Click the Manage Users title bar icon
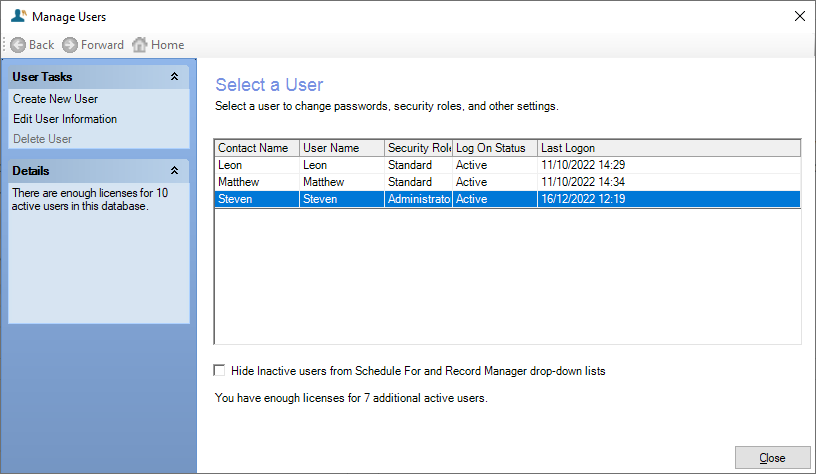 pos(18,16)
